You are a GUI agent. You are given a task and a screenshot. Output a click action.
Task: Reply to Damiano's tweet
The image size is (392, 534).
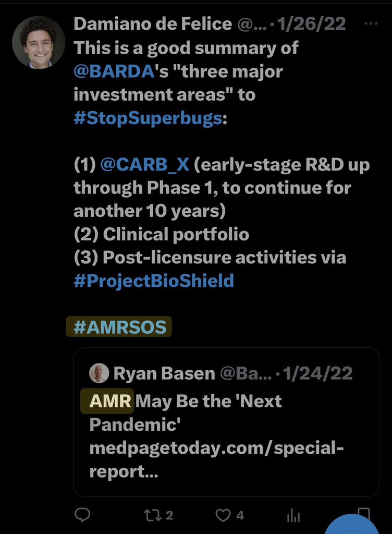pyautogui.click(x=82, y=515)
